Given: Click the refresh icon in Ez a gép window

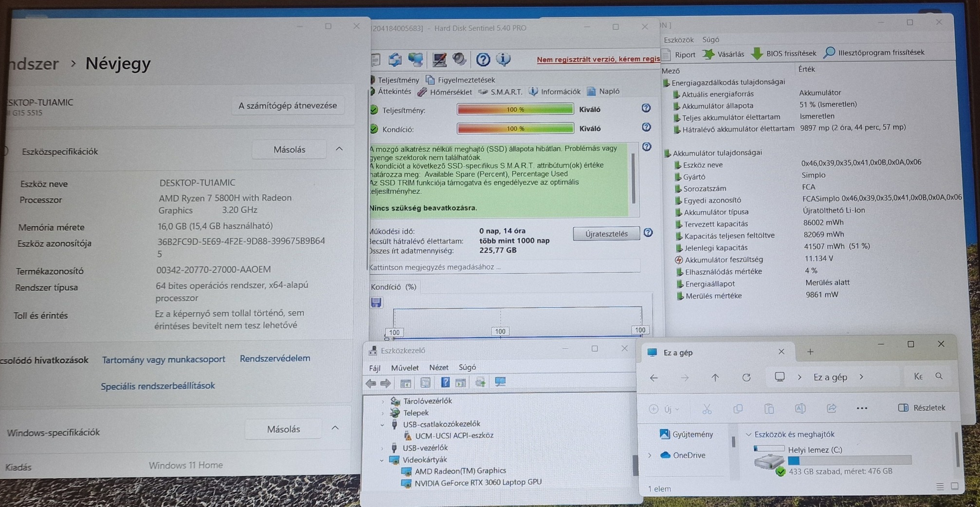Looking at the screenshot, I should pos(746,377).
